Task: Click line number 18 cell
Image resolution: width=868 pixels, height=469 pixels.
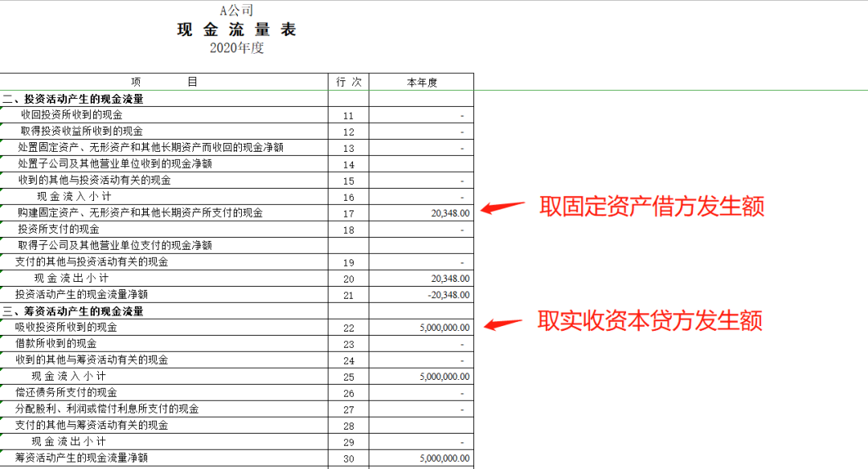Action: 348,230
